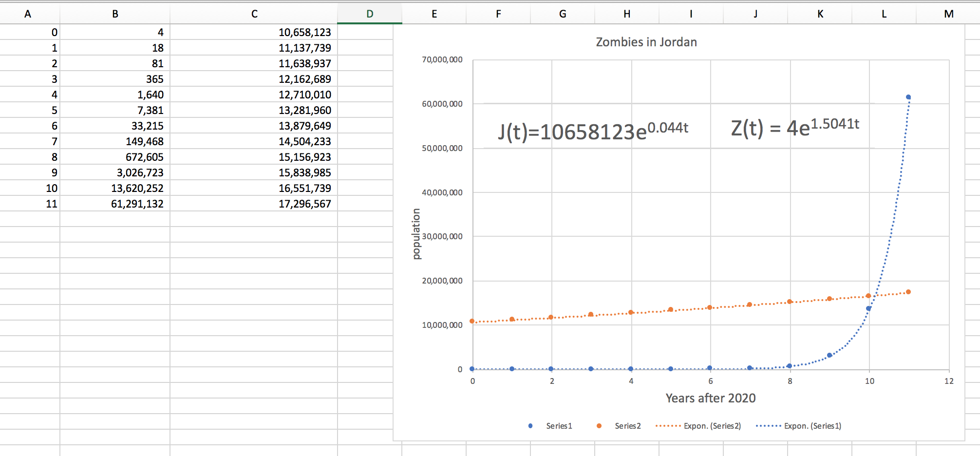Screen dimensions: 980x456
Task: Click cell containing 1,640
Action: click(x=115, y=95)
